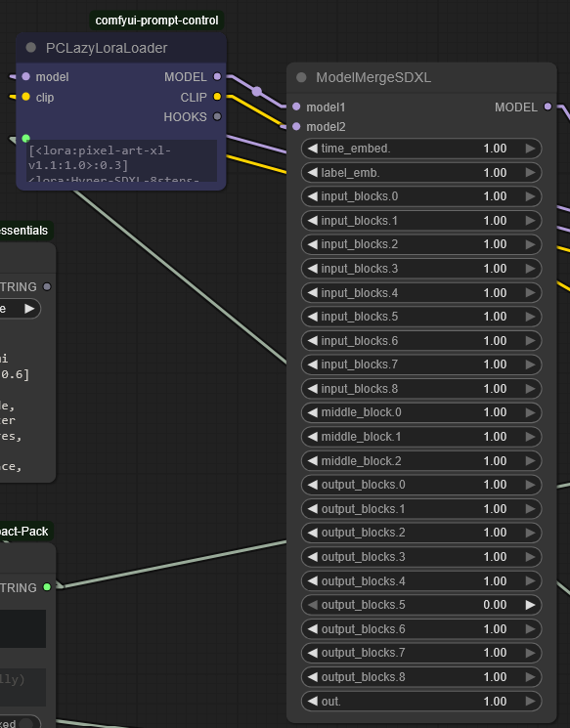Decrease input_blocks.3 with left arrow
The height and width of the screenshot is (728, 570).
312,269
